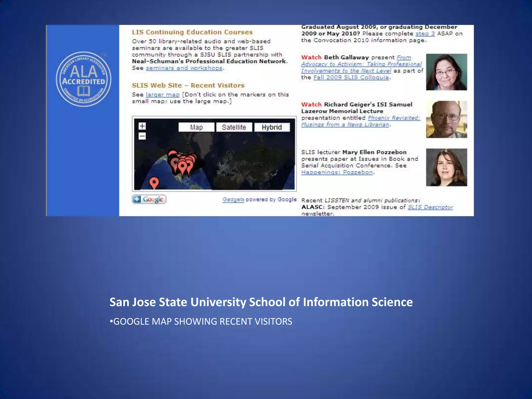This screenshot has width=532, height=399.
Task: Open Happenings: Pozzebon link
Action: 337,172
